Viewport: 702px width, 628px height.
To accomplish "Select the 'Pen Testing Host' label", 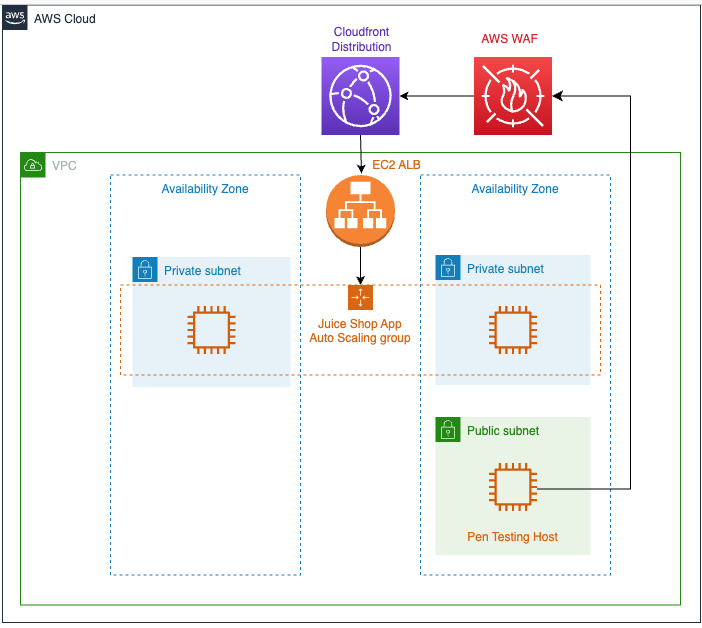I will pyautogui.click(x=513, y=537).
